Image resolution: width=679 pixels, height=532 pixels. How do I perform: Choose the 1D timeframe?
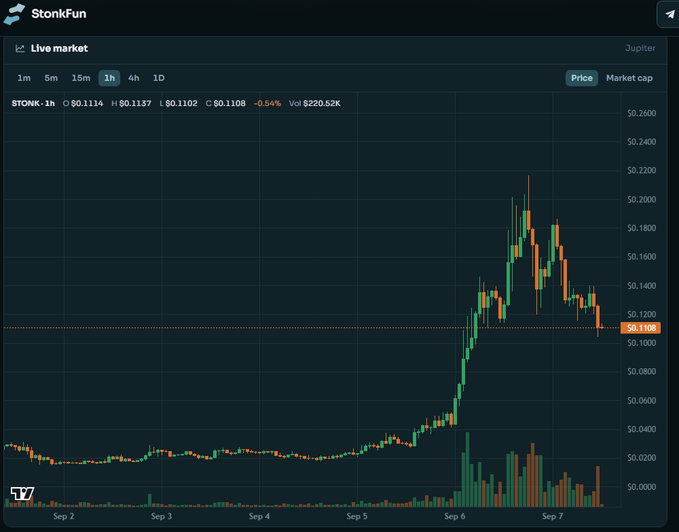tap(158, 78)
